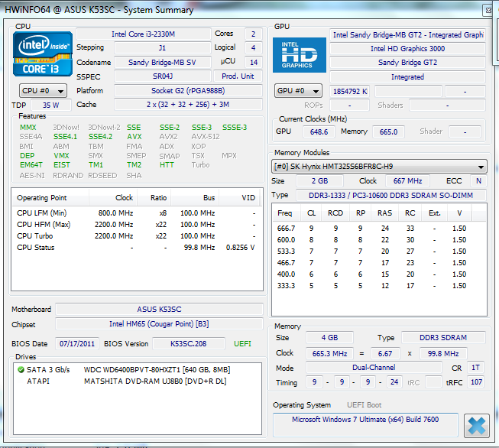Click the Intel HD Graphics 3000 field
Screen dimensions: 499x448
407,49
